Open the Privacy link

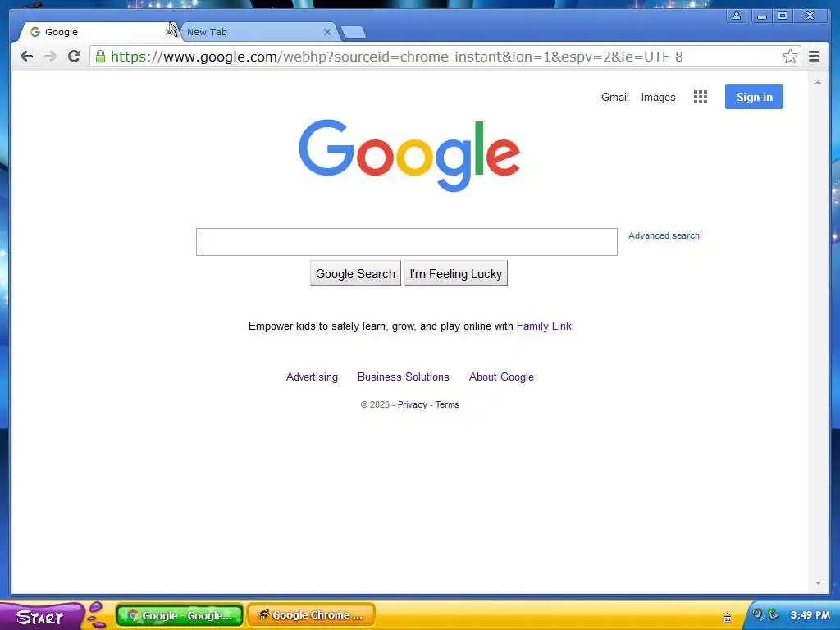coord(412,404)
